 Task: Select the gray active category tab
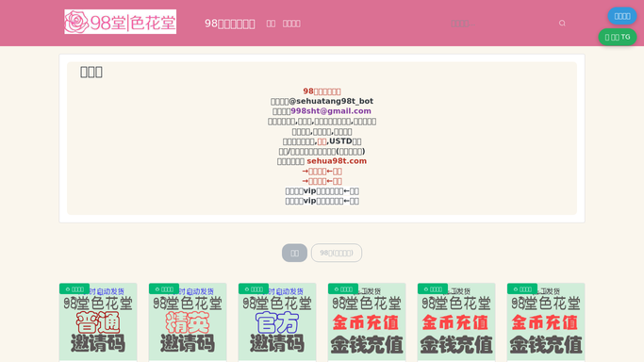pos(294,253)
